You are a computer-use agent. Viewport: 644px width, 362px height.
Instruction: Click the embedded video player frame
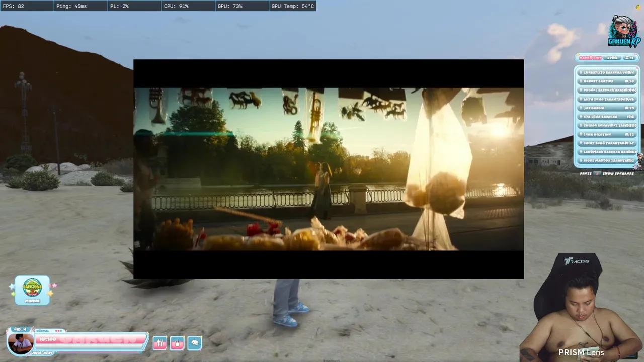tap(329, 169)
